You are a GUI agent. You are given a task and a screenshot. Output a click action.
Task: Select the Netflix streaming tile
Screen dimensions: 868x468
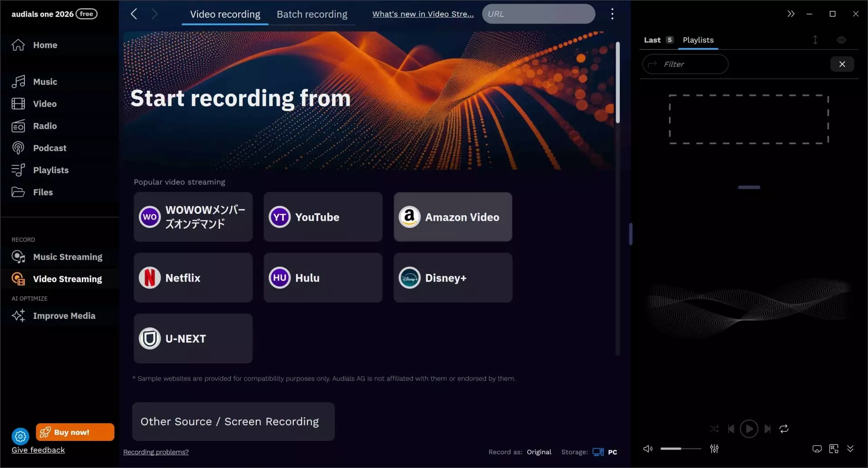193,278
